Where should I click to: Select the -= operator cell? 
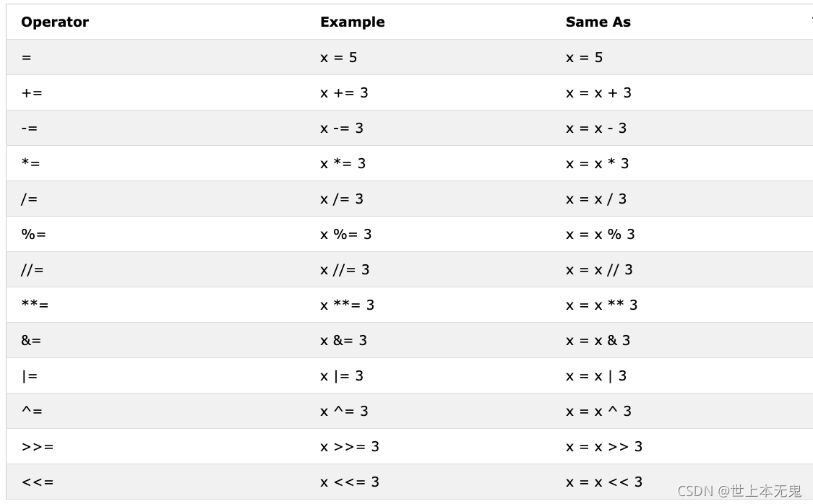[30, 129]
